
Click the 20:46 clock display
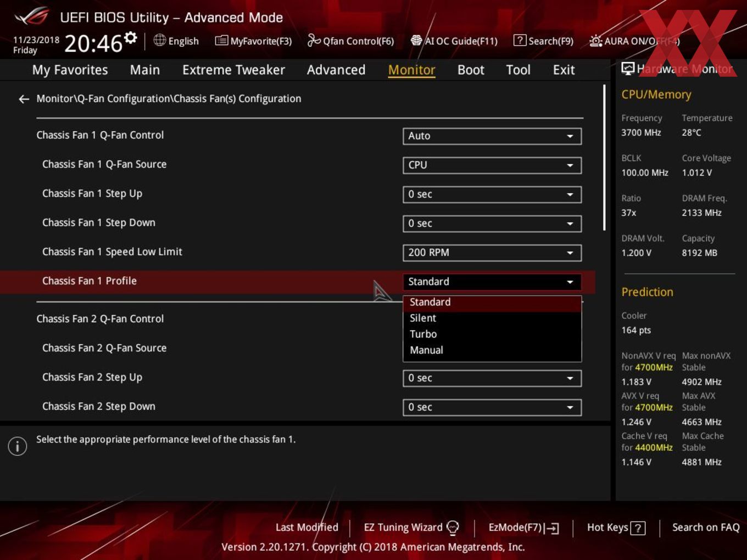[x=93, y=43]
